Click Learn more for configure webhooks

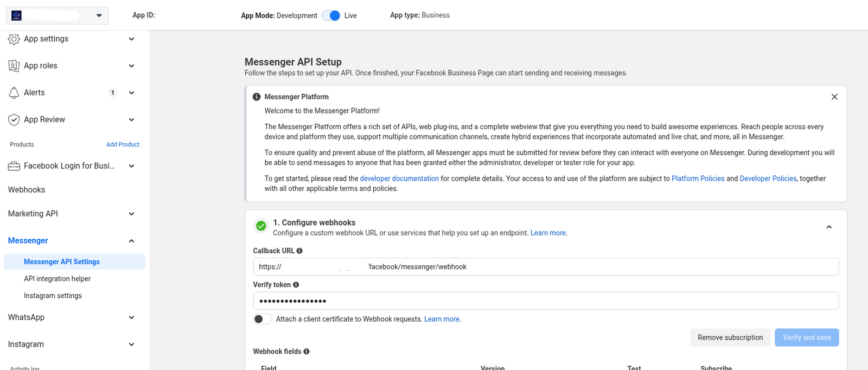548,233
